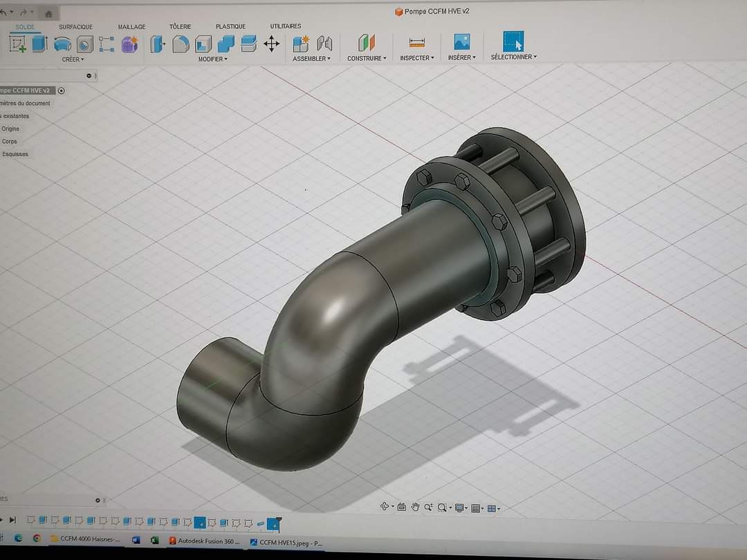Screen dimensions: 747x560
Task: Select the Move/Copy arrows tool
Action: [x=272, y=44]
